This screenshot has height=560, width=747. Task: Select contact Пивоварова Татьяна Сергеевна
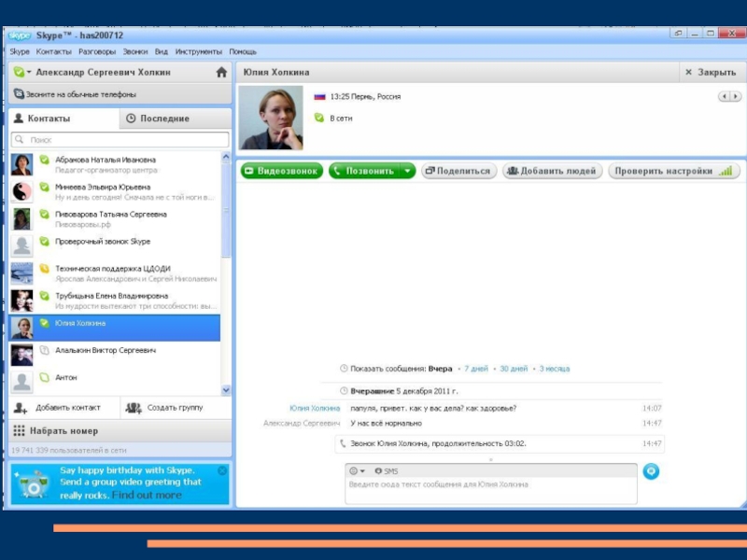[115, 218]
